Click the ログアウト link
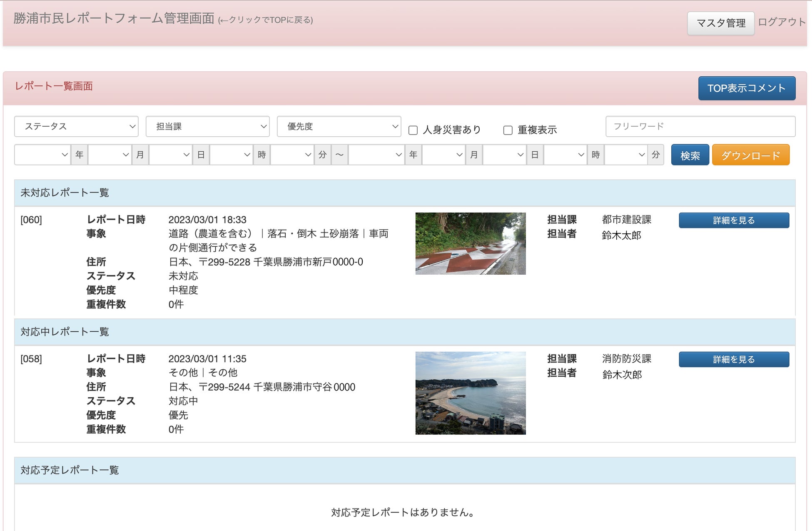Screen dimensions: 812x531 pos(781,22)
